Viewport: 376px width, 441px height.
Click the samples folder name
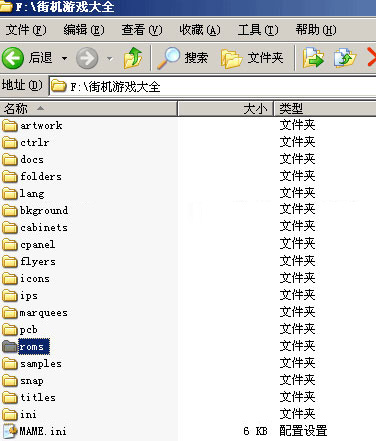click(41, 364)
